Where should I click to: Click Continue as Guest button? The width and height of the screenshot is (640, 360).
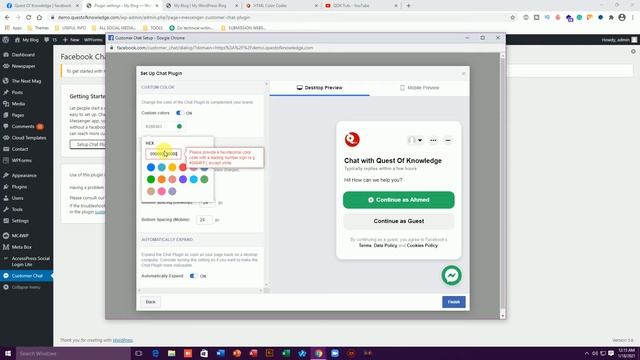[398, 221]
